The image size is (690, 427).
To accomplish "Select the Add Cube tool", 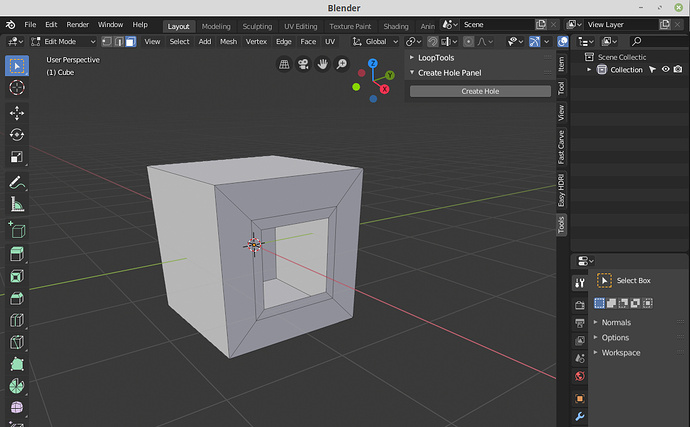I will point(17,229).
